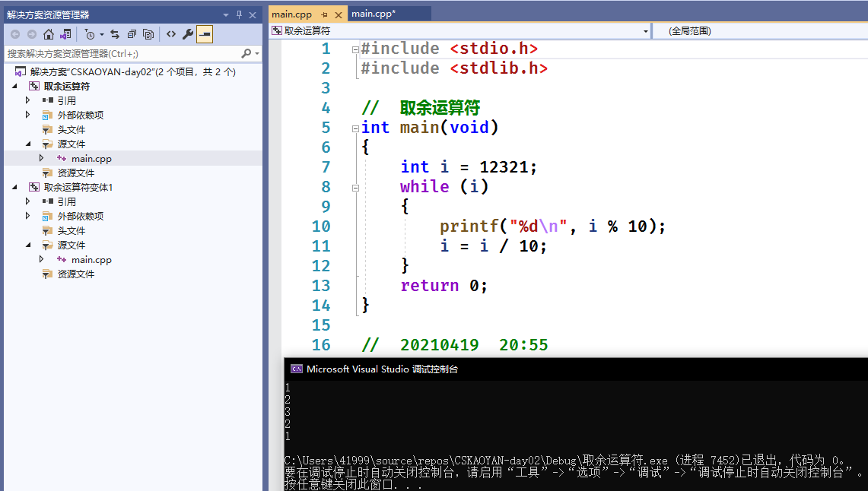This screenshot has height=491, width=868.
Task: Click the comment '// 20210419 20:55'
Action: (454, 345)
